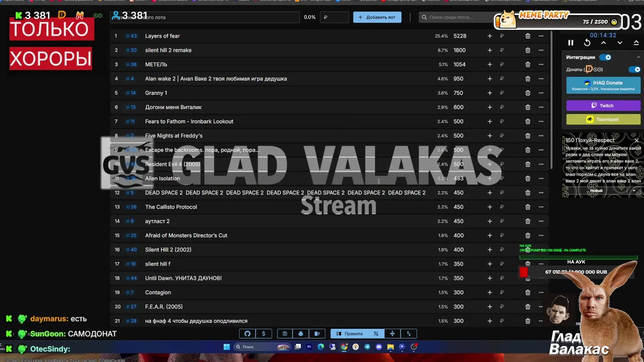This screenshot has width=644, height=362.
Task: Open File Explorer from the taskbar
Action: click(x=390, y=346)
